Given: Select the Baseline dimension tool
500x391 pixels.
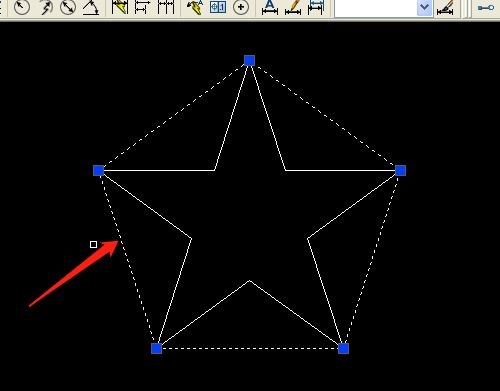Looking at the screenshot, I should coord(143,7).
